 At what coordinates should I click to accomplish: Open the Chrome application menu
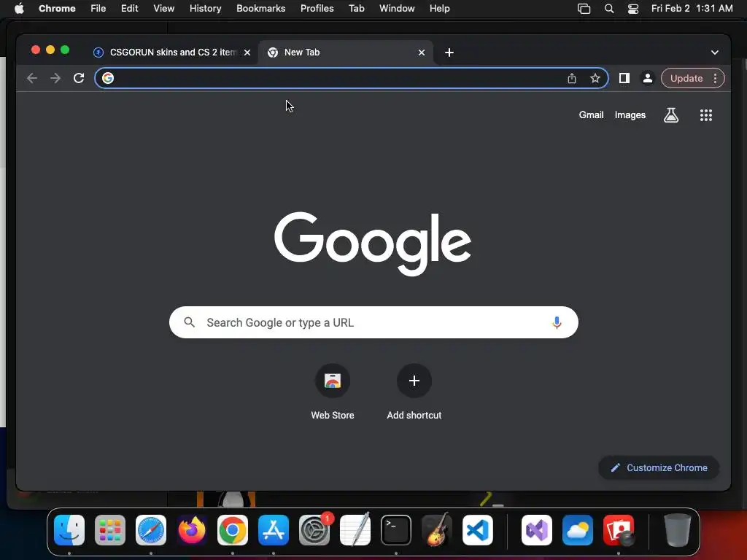tap(57, 9)
